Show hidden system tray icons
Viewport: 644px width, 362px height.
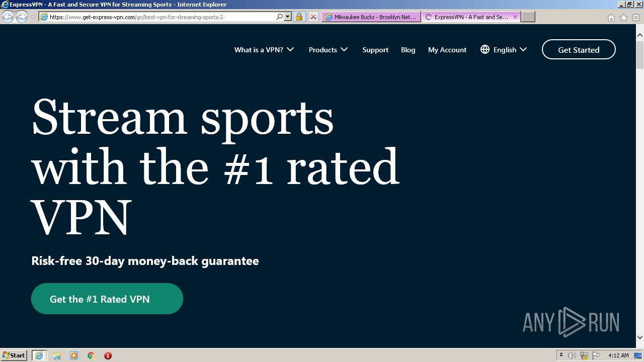[561, 355]
